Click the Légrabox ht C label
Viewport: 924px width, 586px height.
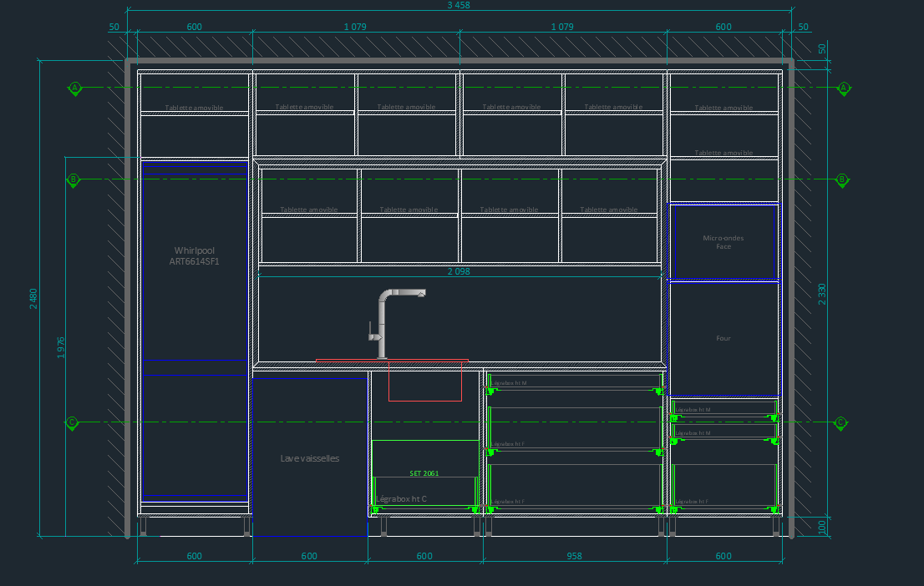tap(401, 498)
